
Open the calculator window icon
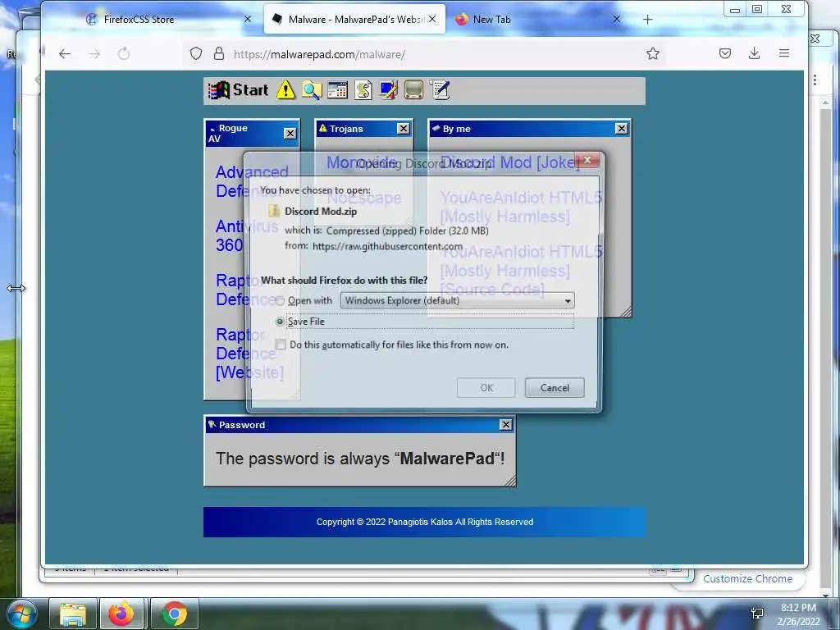(337, 90)
